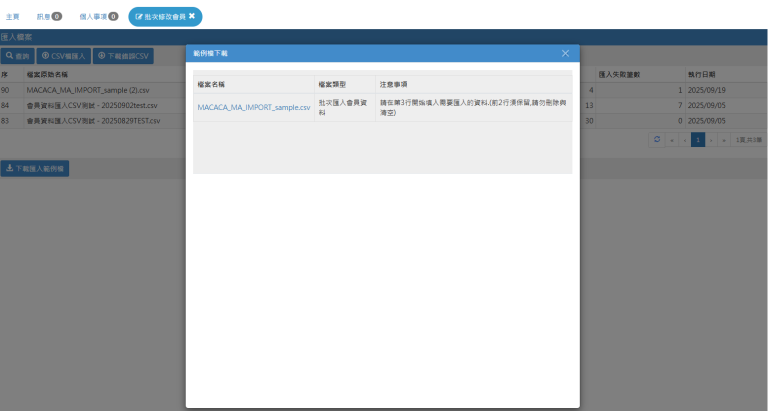Screen dimensions: 768x411
Task: Download MACACA_MA_IMPORT_sample.csv file link
Action: tap(254, 106)
